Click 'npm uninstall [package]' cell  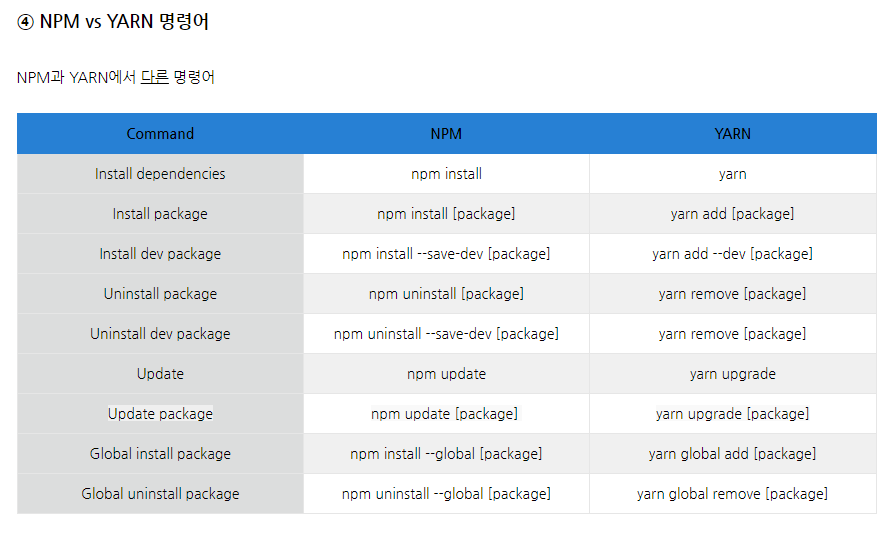(x=446, y=294)
